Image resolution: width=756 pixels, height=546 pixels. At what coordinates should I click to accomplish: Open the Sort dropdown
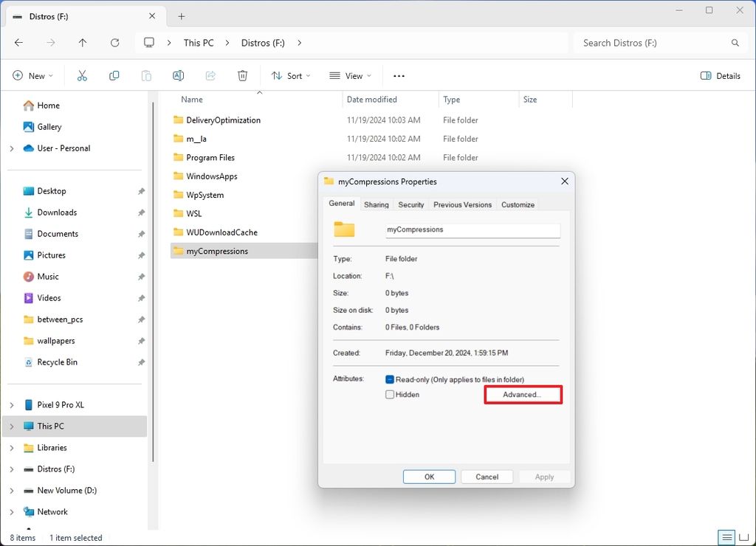click(x=291, y=75)
